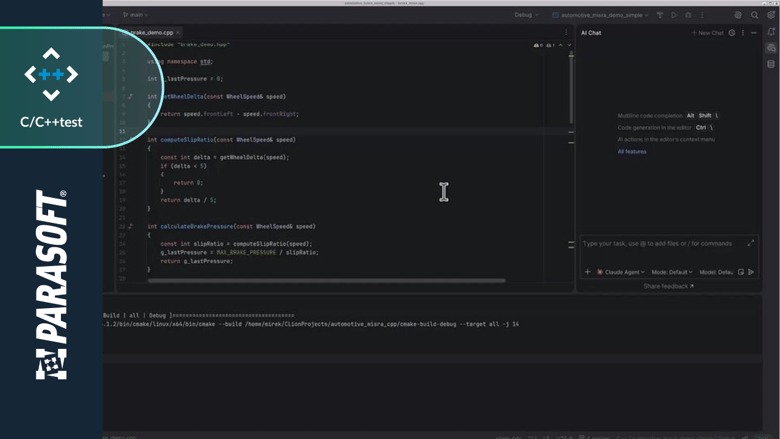Click the editor horizontal scrollbar
Image resolution: width=780 pixels, height=439 pixels.
[x=326, y=280]
